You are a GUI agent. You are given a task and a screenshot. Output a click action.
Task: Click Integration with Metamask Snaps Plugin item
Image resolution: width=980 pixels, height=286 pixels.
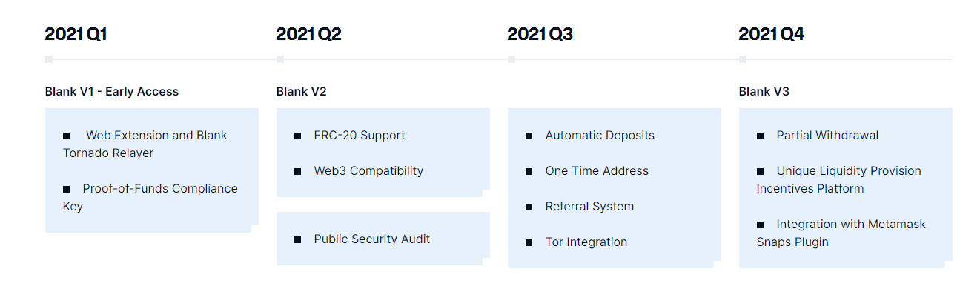(841, 233)
